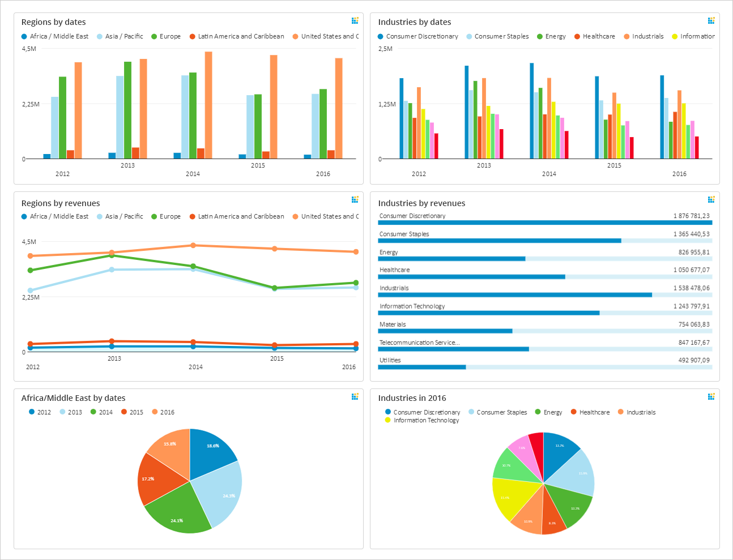The height and width of the screenshot is (560, 733).
Task: Toggle the Healthcare legend in Industries by dates
Action: click(x=598, y=36)
